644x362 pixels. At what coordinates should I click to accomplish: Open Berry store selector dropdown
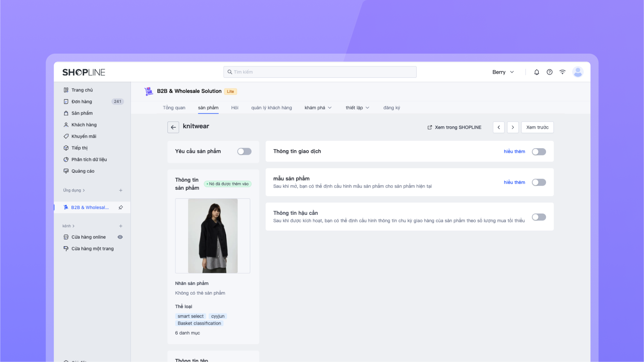point(503,72)
